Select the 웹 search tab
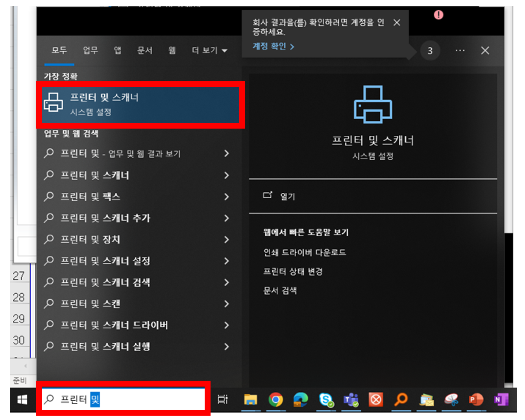This screenshot has height=420, width=525. click(172, 50)
